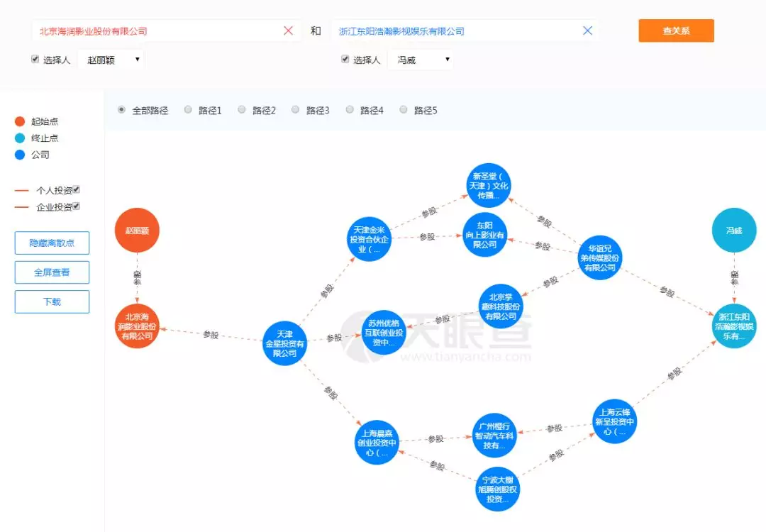The height and width of the screenshot is (532, 766).
Task: Click the 上海云锋新呈投资中心 node
Action: 615,421
